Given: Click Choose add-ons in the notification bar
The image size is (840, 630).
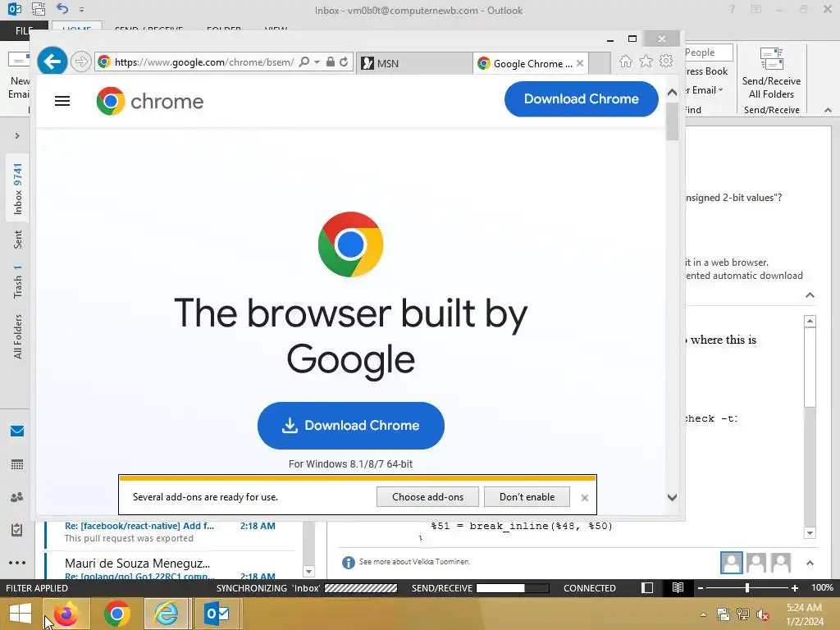Looking at the screenshot, I should click(x=427, y=496).
